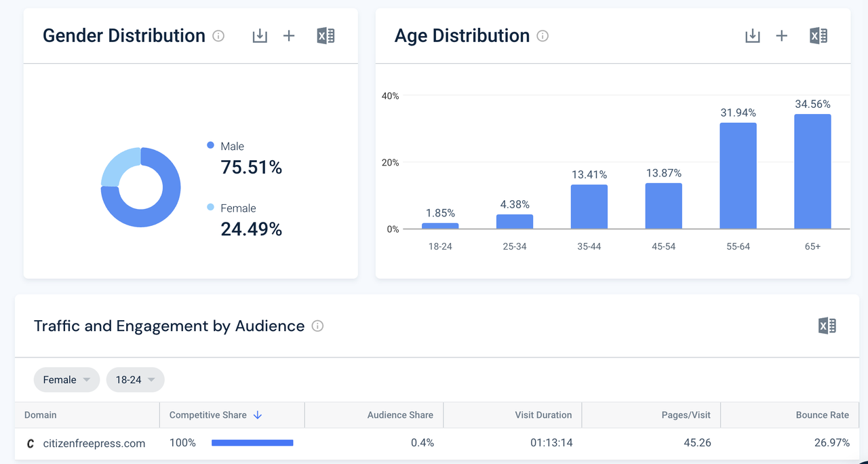Open the 18-24 age filter dropdown
868x464 pixels.
click(135, 380)
